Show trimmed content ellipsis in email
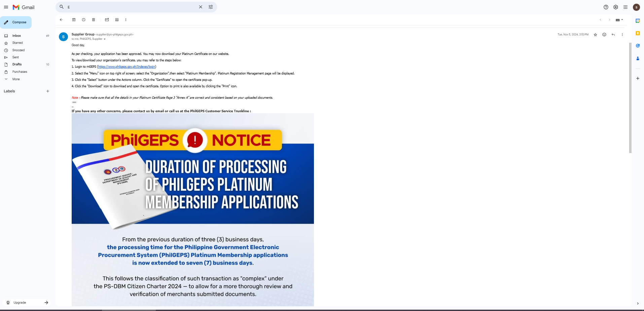This screenshot has width=644, height=311. coord(74,102)
